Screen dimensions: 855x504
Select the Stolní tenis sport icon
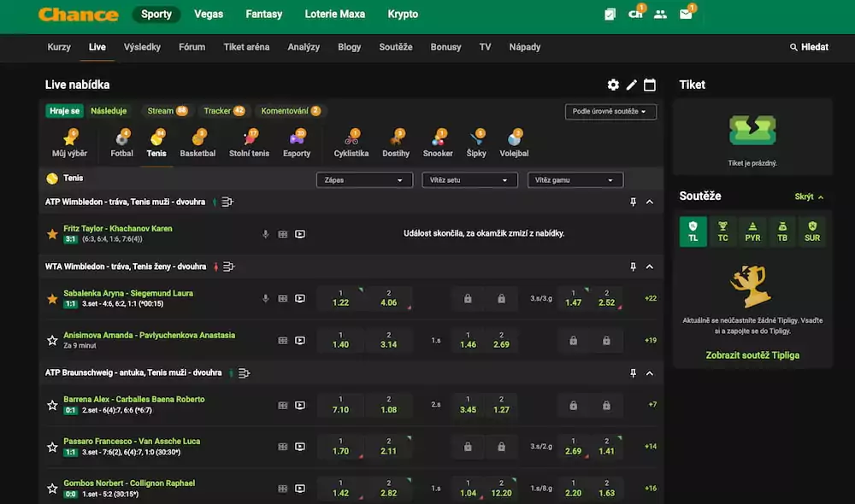[x=248, y=142]
